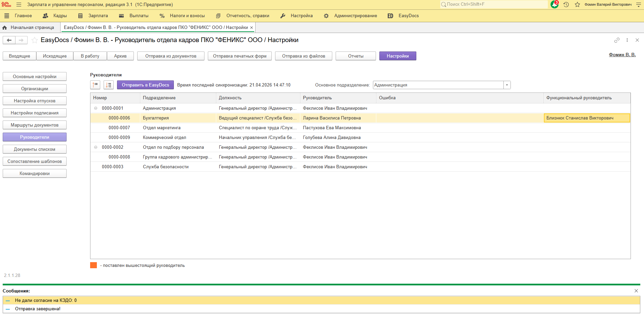644x316 pixels.
Task: Open the Исходящие tab
Action: coord(55,56)
